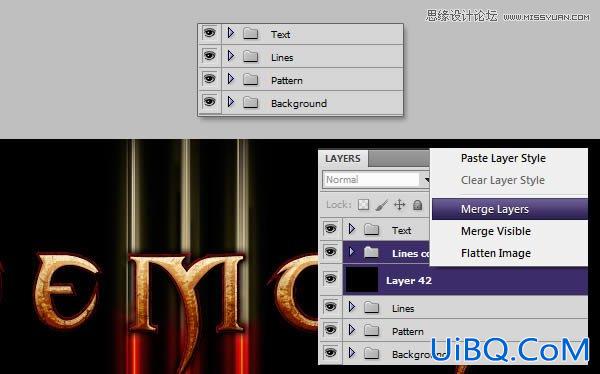This screenshot has height=374, width=600.
Task: Expand the Text group in the LAYERS panel
Action: pos(352,229)
